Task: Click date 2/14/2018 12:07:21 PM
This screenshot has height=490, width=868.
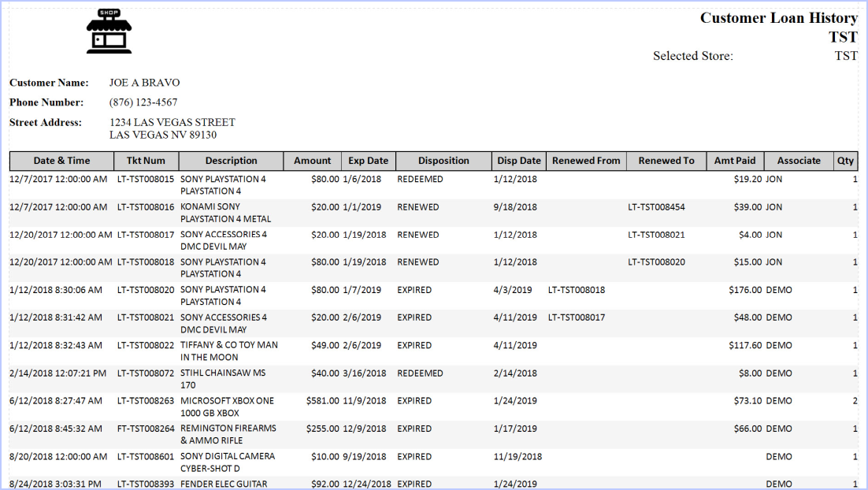Action: point(57,373)
